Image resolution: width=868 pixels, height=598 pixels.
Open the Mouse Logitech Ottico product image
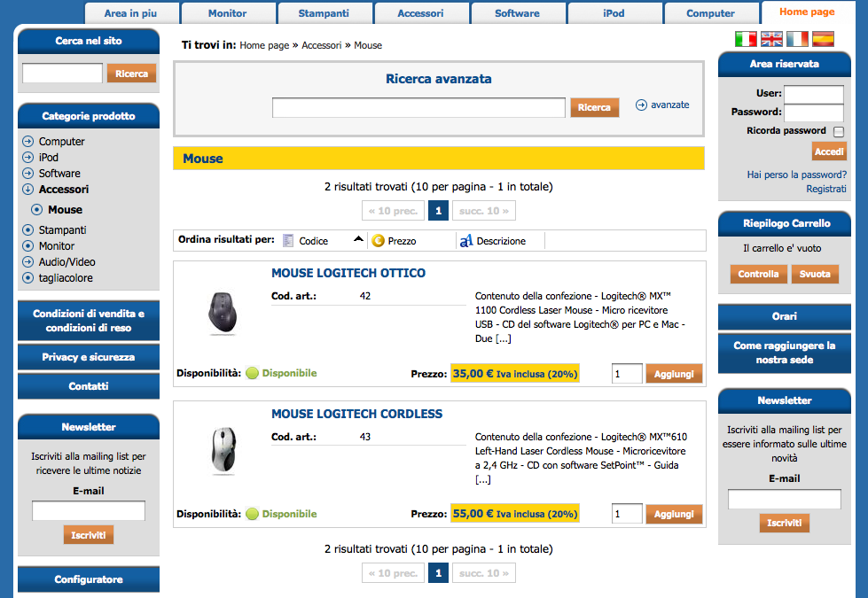(x=223, y=313)
